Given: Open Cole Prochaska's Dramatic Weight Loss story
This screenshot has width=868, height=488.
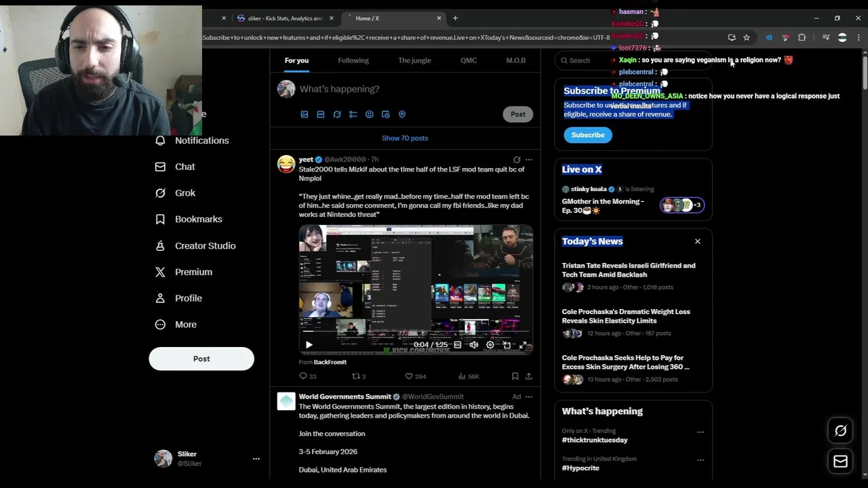Looking at the screenshot, I should (x=626, y=316).
